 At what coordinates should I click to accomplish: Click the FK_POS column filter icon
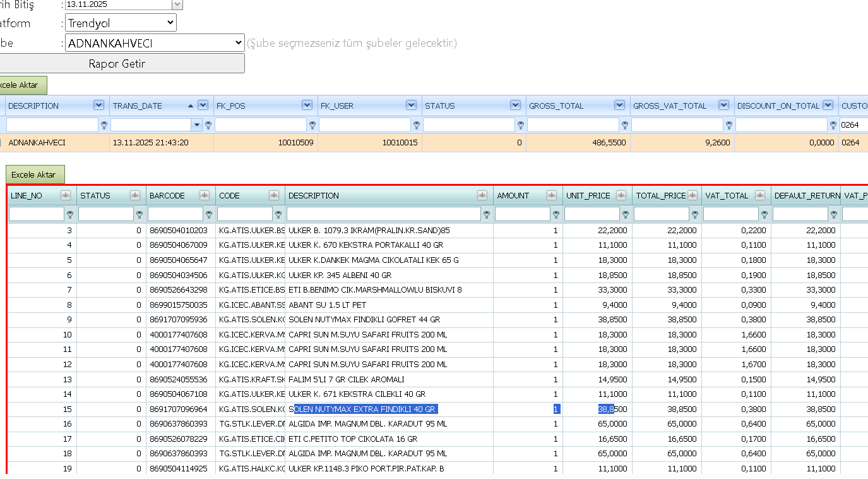point(312,125)
